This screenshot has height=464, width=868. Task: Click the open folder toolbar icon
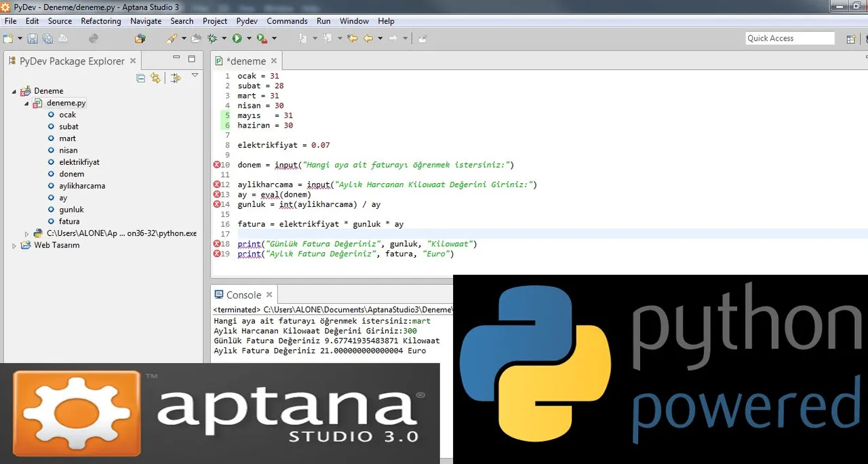pos(196,39)
